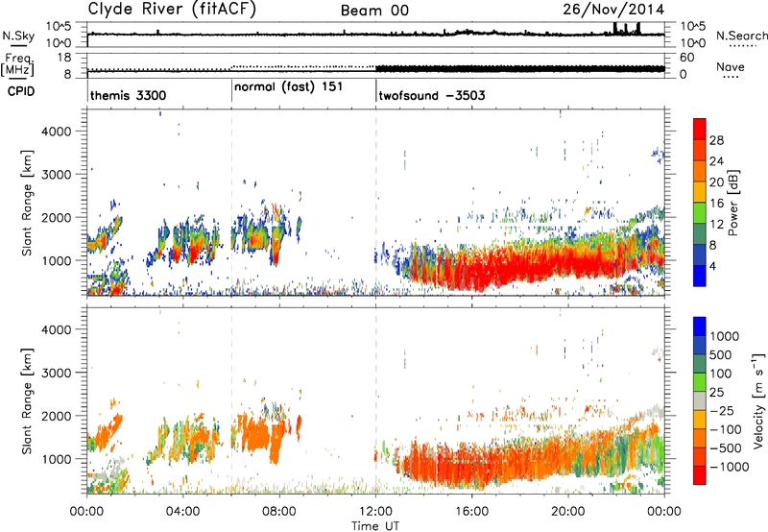Pick the light green Power color bar segment
Viewport: 768px width, 532px height.
click(x=700, y=212)
